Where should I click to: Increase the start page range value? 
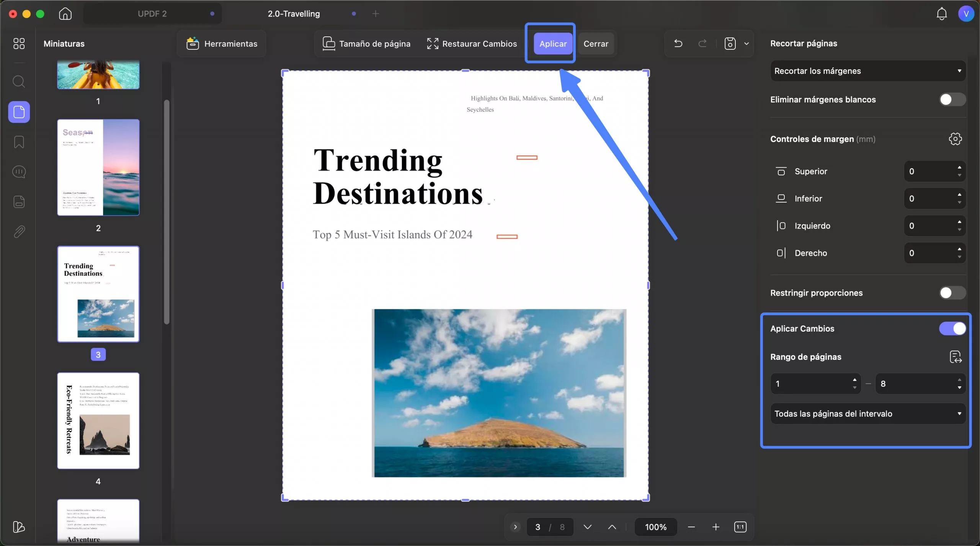(854, 380)
